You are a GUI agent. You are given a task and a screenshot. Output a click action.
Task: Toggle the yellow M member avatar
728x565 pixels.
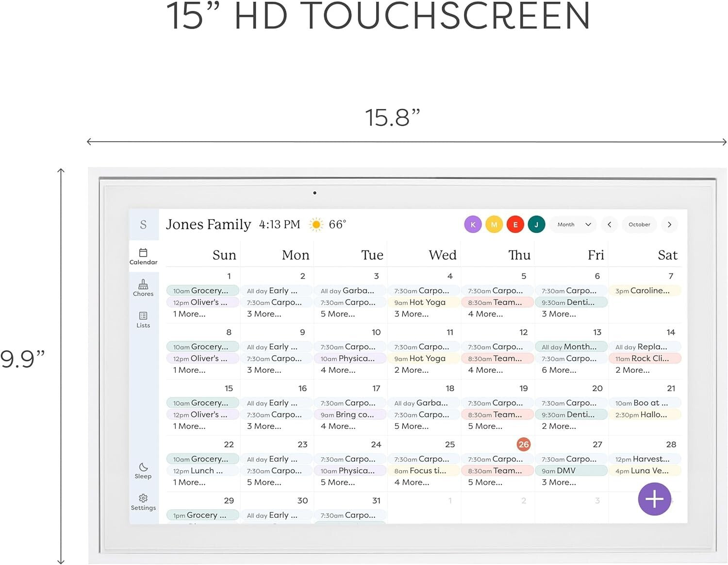pos(494,224)
